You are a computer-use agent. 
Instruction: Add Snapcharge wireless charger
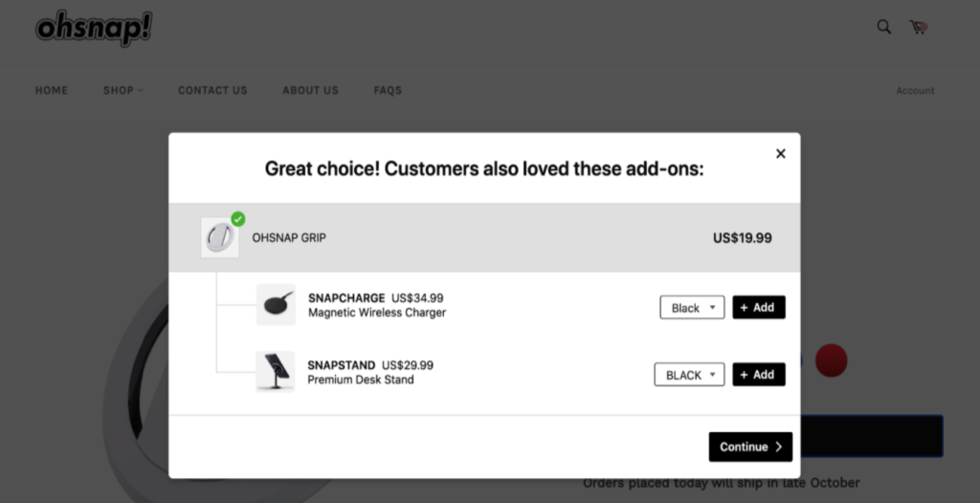pyautogui.click(x=759, y=307)
